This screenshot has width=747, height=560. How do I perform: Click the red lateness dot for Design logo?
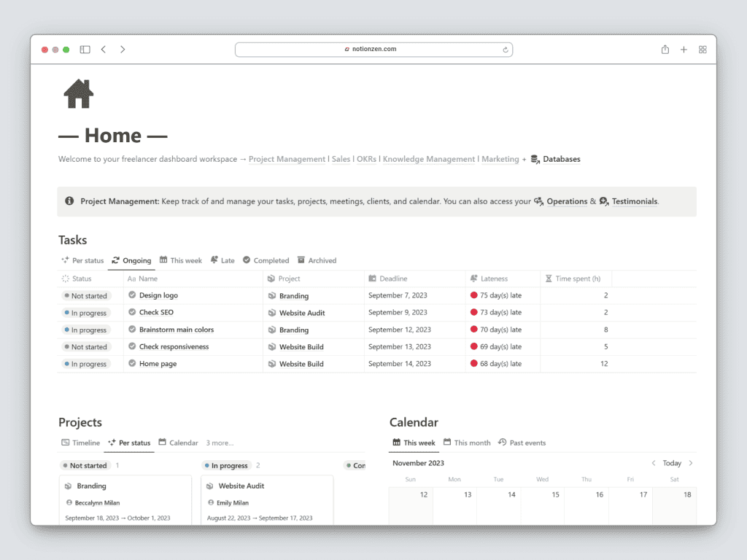click(474, 295)
